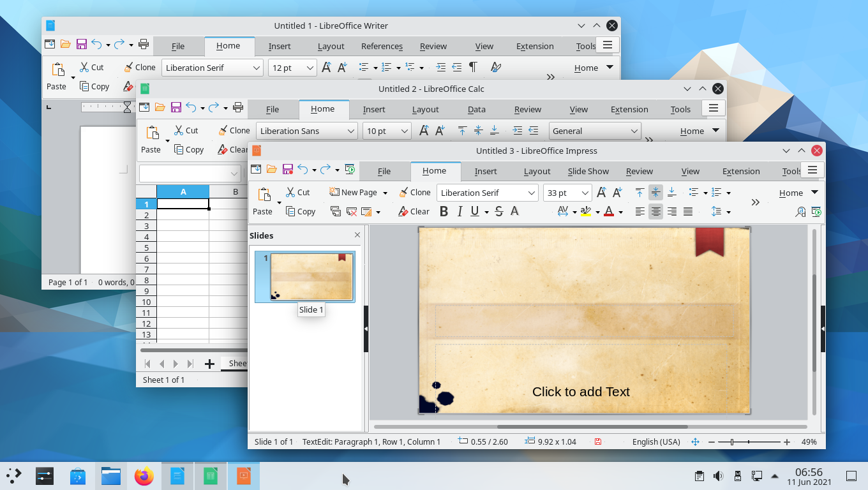Switch to the References tab in Writer
The image size is (868, 490).
382,46
